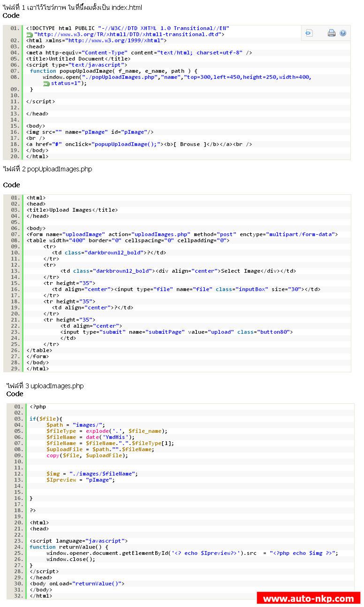Click the script type text/javascript line
Image resolution: width=364 pixels, height=607 pixels.
click(x=76, y=65)
